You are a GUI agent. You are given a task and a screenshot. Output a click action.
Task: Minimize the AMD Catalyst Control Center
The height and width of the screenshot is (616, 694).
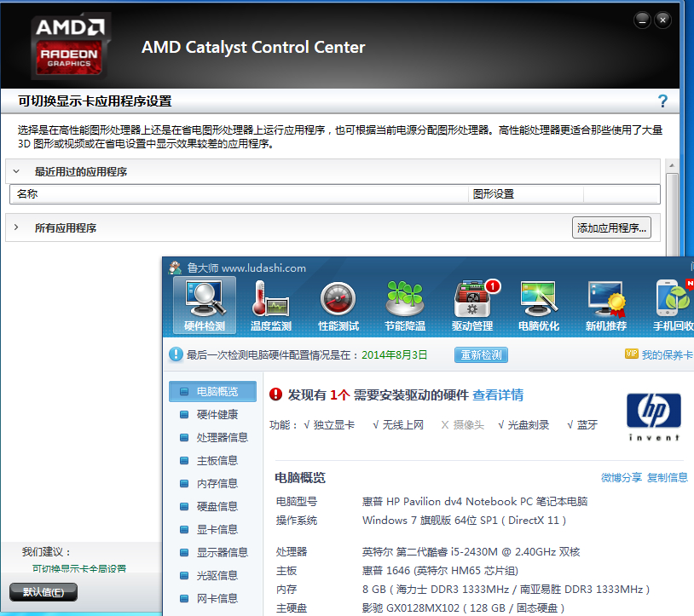click(x=642, y=20)
